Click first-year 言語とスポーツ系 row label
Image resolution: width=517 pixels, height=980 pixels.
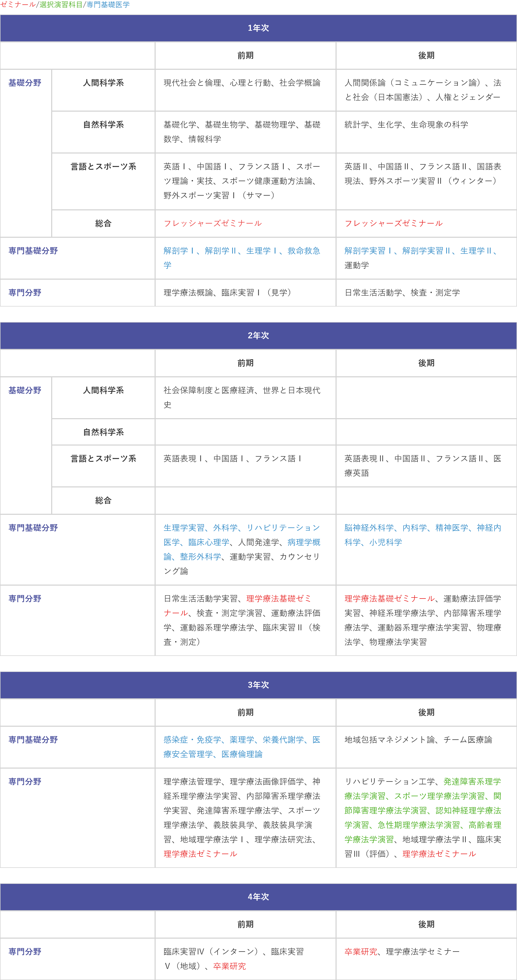tap(103, 167)
